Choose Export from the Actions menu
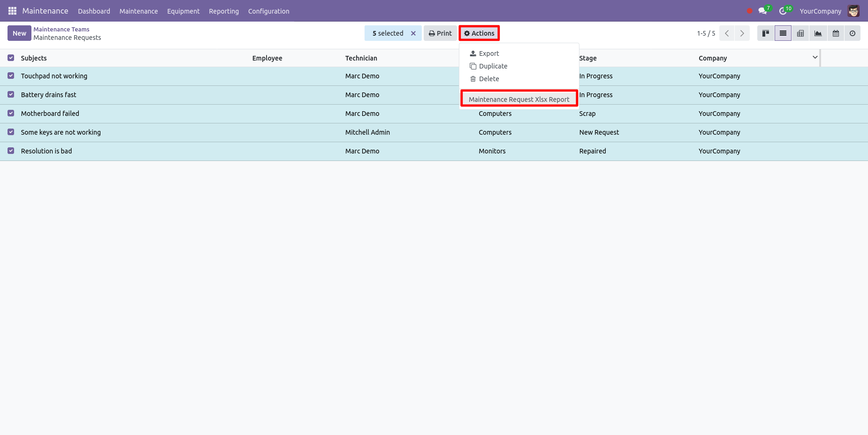This screenshot has height=435, width=868. tap(519, 53)
